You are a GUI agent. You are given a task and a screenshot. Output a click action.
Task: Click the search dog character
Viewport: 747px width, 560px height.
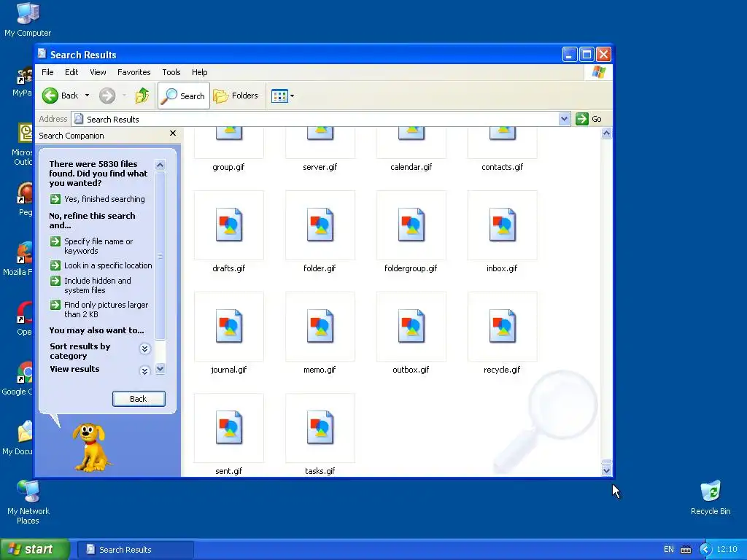91,448
